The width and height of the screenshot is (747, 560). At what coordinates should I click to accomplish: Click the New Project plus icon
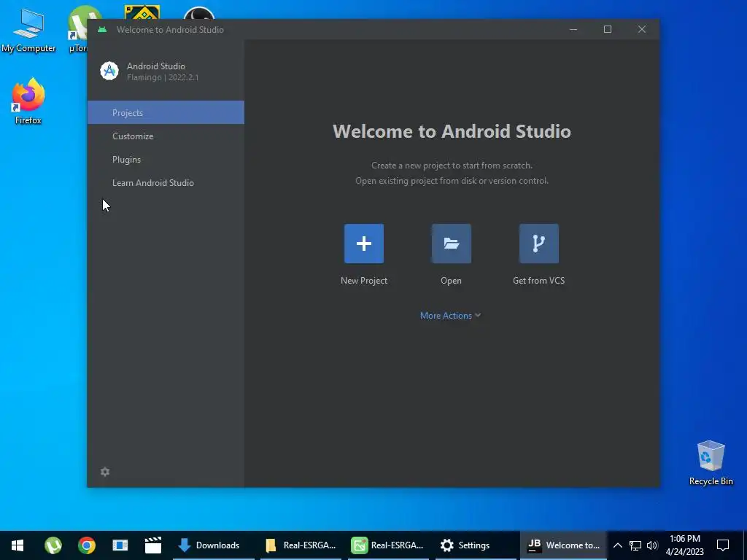pos(364,244)
